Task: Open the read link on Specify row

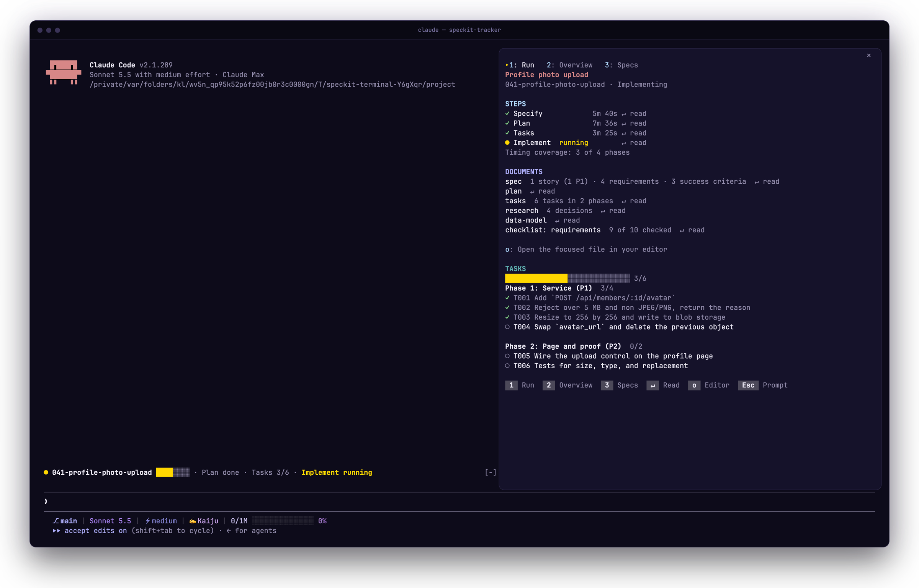Action: [634, 114]
